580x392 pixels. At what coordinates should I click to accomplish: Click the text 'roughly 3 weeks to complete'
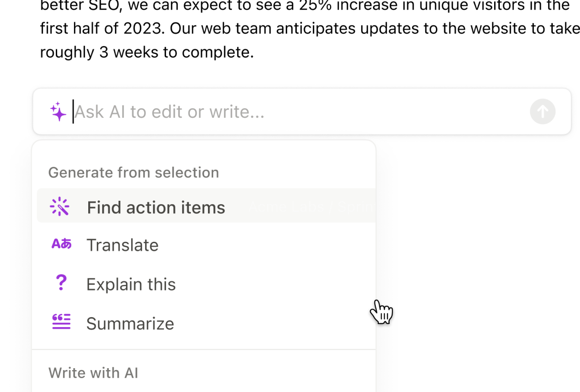pos(146,52)
